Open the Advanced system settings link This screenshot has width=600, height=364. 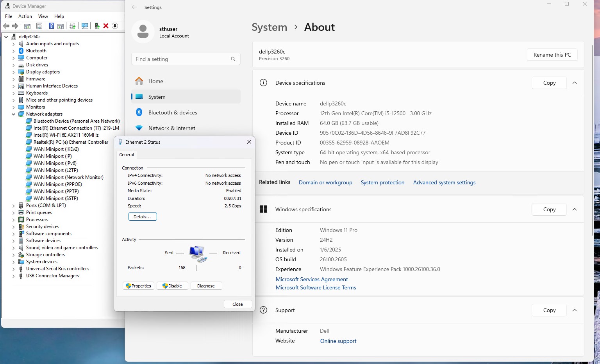[x=444, y=182]
